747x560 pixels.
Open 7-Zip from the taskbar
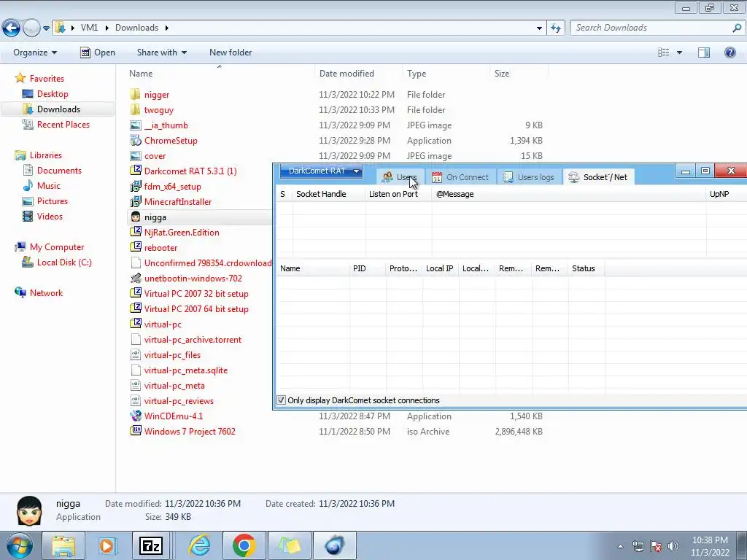click(x=150, y=545)
